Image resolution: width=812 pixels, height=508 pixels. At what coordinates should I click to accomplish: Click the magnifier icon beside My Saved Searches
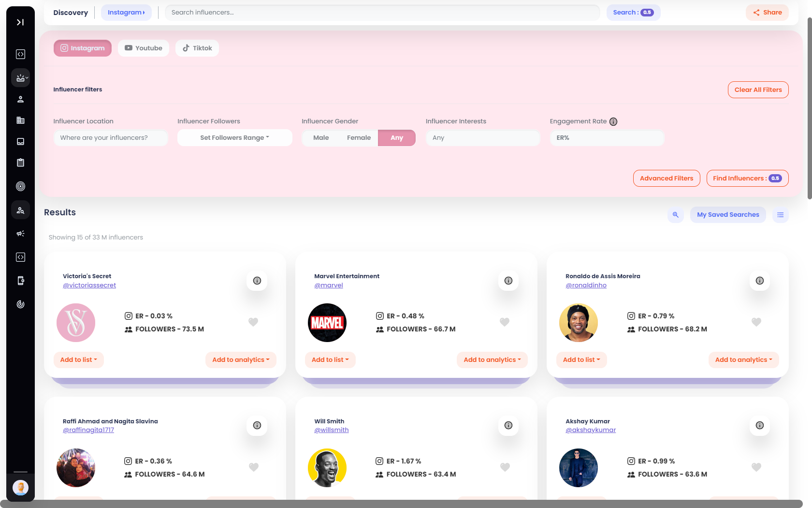[x=676, y=215]
